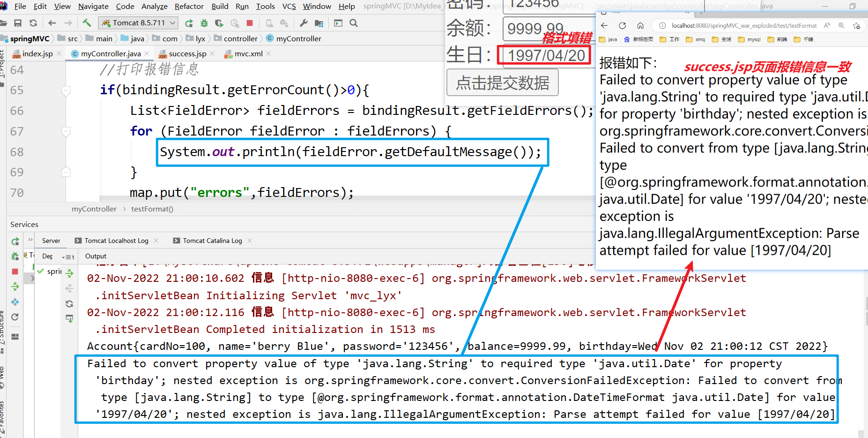Open the Tomcat Localhost Log tab
Viewport: 868px width, 438px height.
click(x=116, y=241)
